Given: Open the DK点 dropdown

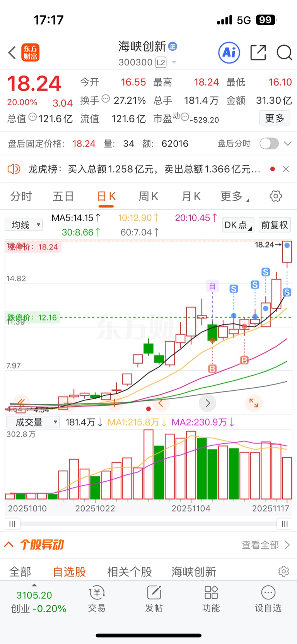Looking at the screenshot, I should point(238,225).
